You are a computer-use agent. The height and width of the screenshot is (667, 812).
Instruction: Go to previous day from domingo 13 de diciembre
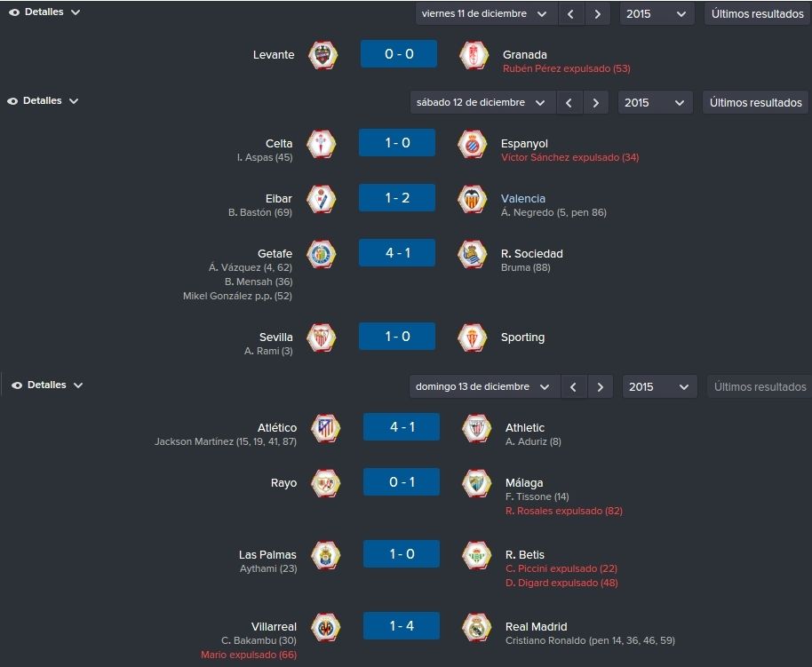click(573, 387)
